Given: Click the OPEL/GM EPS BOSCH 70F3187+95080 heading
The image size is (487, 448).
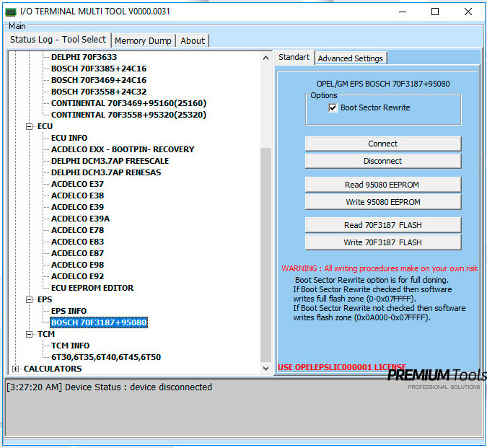Looking at the screenshot, I should 383,84.
